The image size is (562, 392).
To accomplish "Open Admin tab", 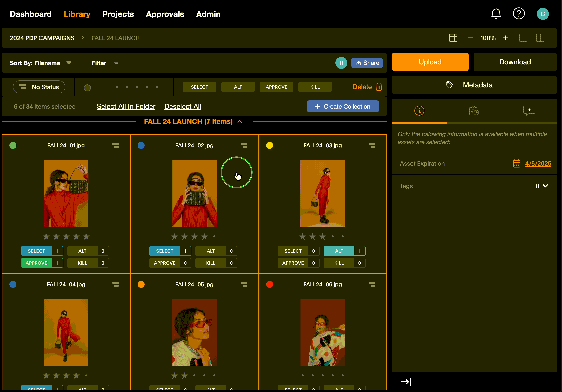I will point(208,14).
